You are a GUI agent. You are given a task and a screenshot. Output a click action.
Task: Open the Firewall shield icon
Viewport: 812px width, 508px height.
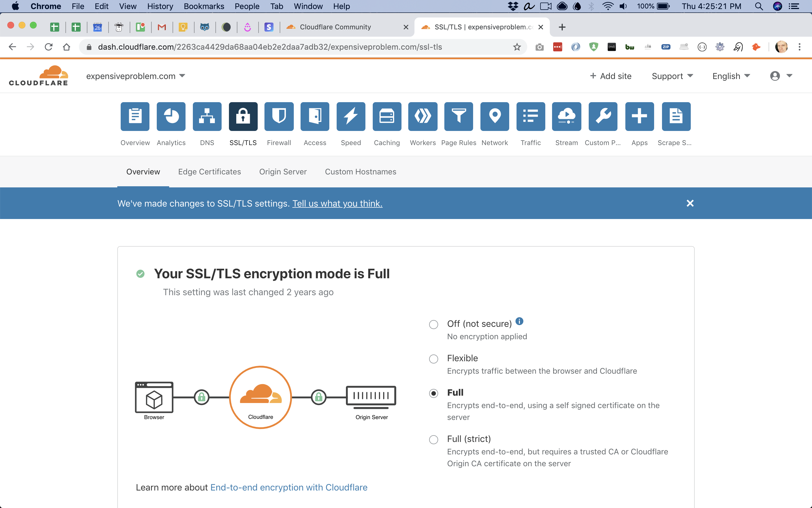pos(279,116)
